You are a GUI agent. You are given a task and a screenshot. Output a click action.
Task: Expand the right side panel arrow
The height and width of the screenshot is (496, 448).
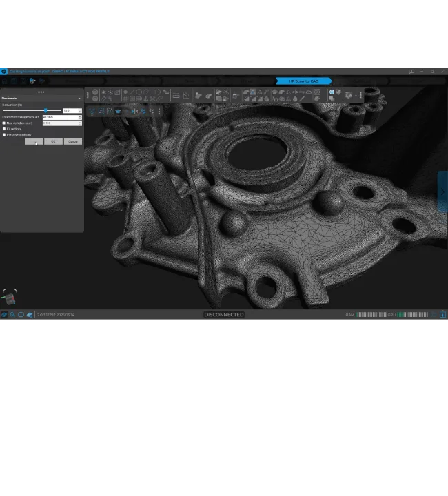pyautogui.click(x=442, y=192)
